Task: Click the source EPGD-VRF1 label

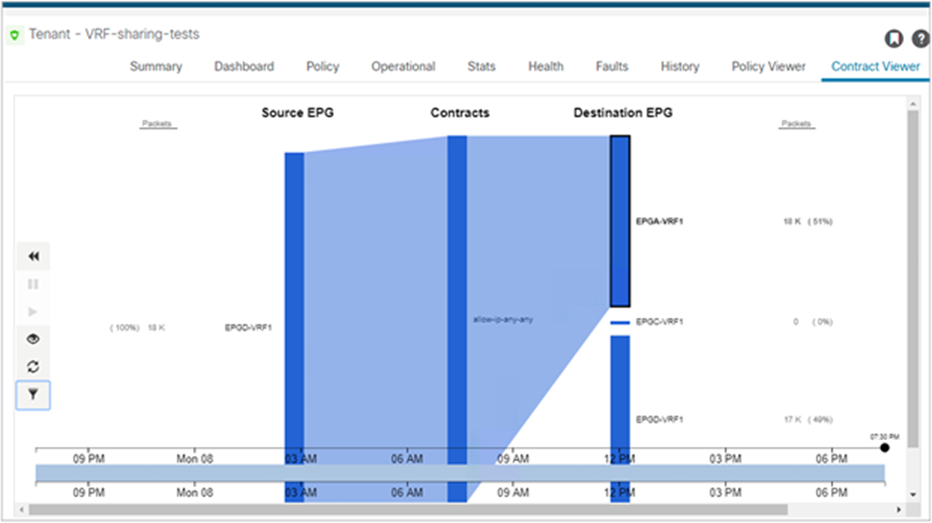Action: 248,327
